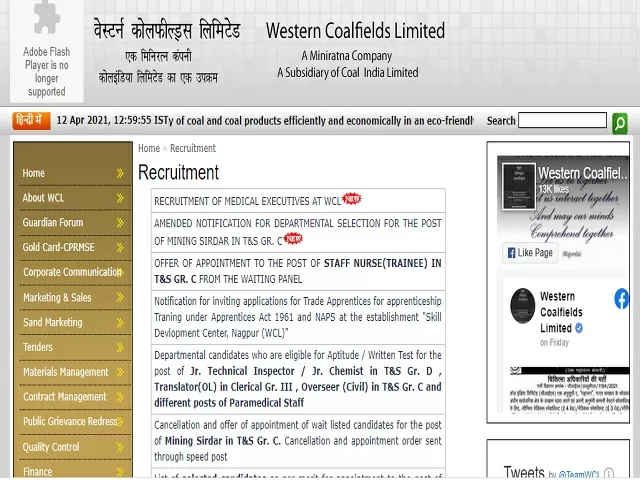Image resolution: width=640 pixels, height=480 pixels.
Task: Expand the Gold Card-CPRMSE arrow
Action: pyautogui.click(x=120, y=247)
